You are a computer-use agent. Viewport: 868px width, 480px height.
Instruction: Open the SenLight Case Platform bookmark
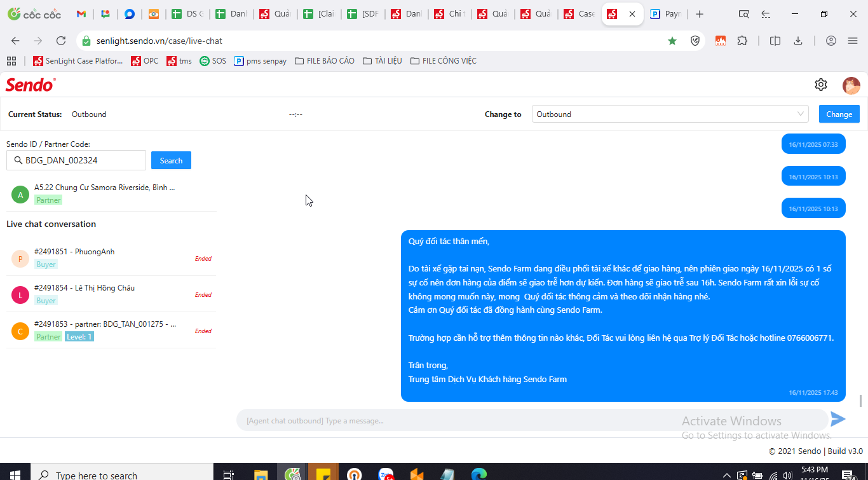(78, 61)
